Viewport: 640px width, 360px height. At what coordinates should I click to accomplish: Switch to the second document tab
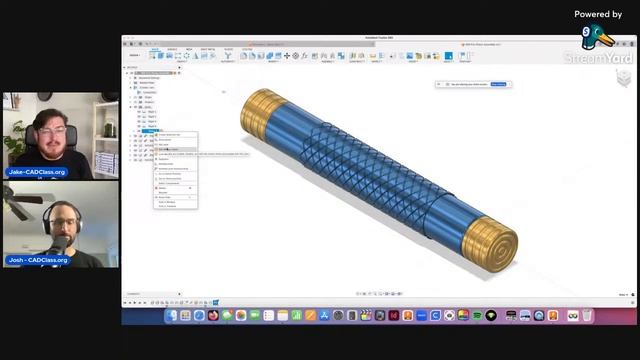(482, 44)
